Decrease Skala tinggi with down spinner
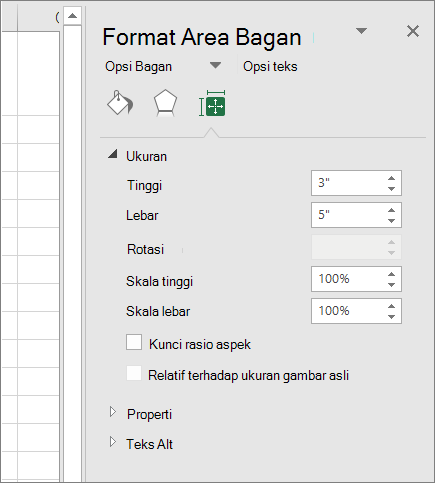The width and height of the screenshot is (435, 483). [x=391, y=285]
